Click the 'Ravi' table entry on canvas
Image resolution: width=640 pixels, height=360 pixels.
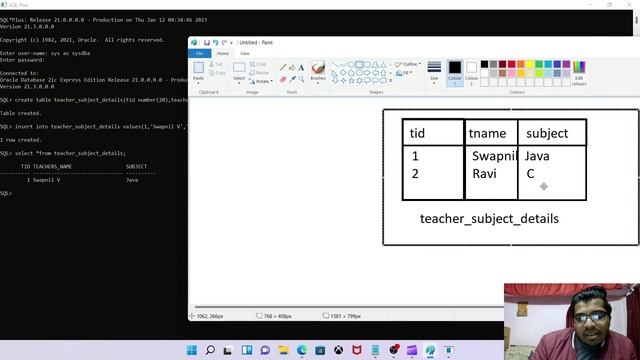coord(484,174)
